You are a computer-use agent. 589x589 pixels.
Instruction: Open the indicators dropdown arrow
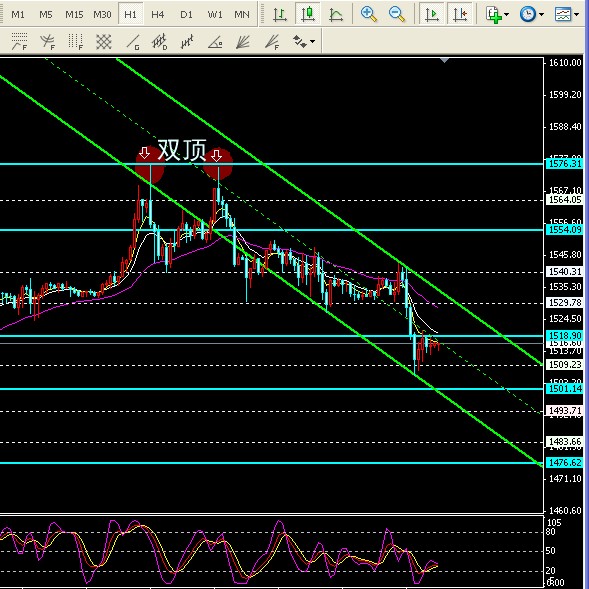pyautogui.click(x=506, y=15)
